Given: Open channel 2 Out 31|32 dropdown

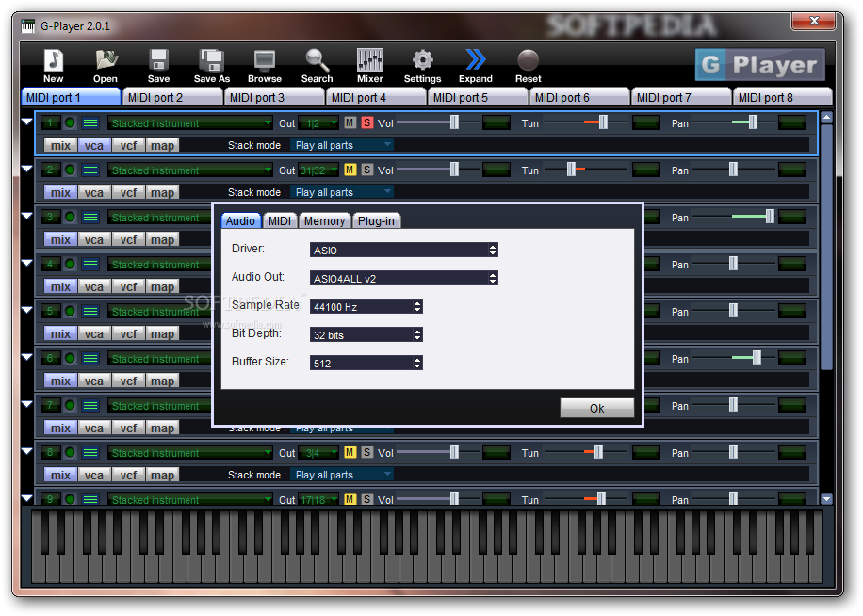Looking at the screenshot, I should (x=318, y=170).
